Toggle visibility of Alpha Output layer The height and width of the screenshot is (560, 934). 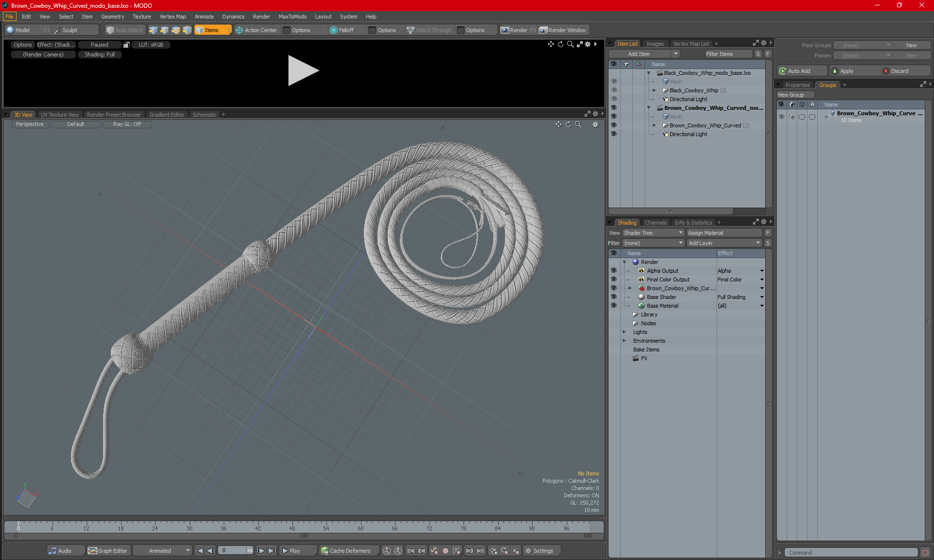tap(613, 271)
